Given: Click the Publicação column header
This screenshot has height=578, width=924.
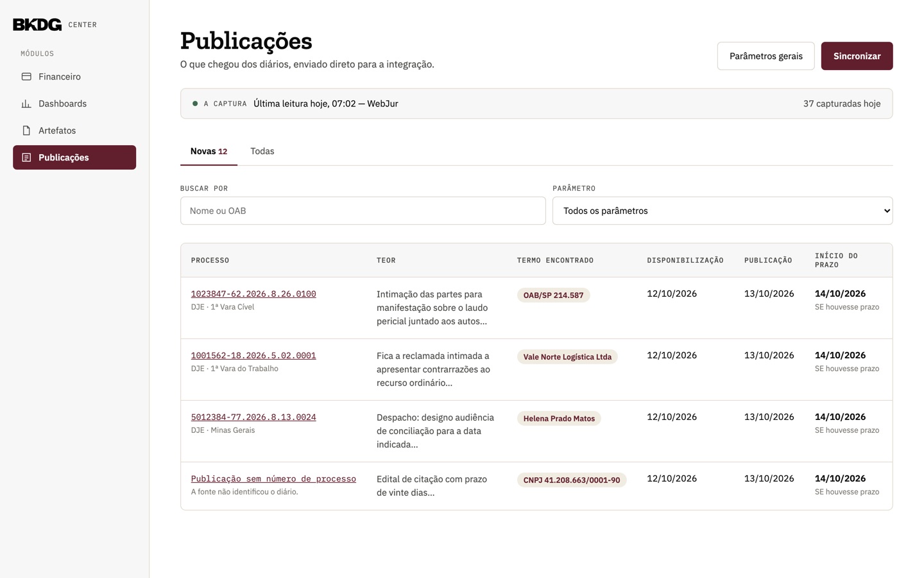Looking at the screenshot, I should pos(768,260).
